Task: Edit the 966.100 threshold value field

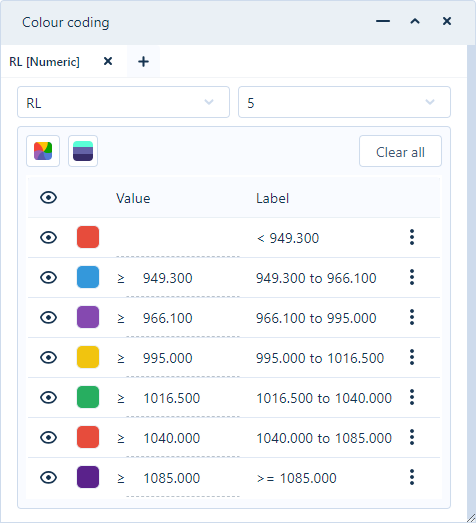Action: [x=183, y=318]
